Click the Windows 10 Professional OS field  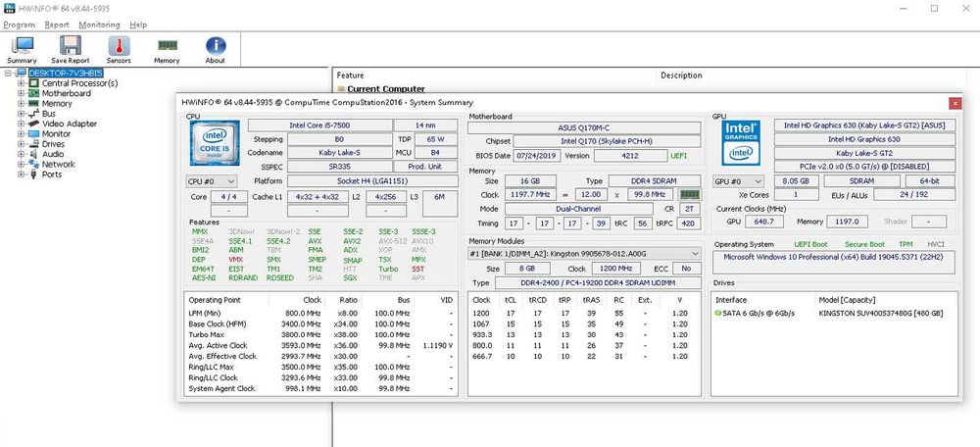tap(834, 262)
